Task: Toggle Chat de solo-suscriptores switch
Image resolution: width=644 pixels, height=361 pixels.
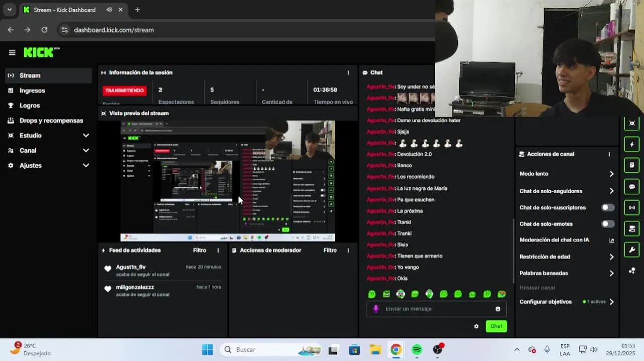Action: coord(608,207)
